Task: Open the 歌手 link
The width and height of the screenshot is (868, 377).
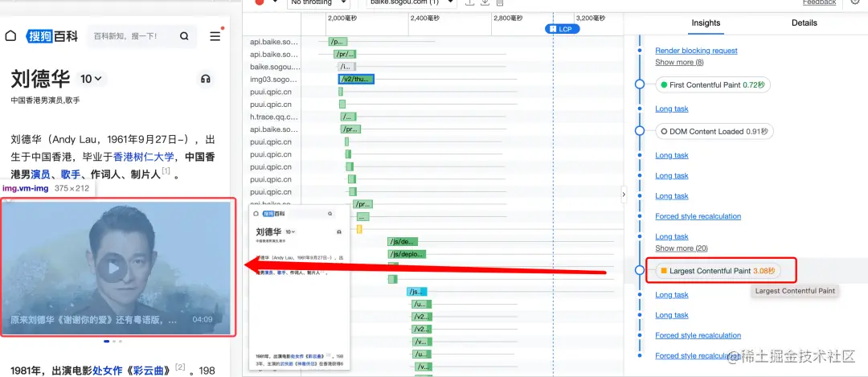Action: 71,174
